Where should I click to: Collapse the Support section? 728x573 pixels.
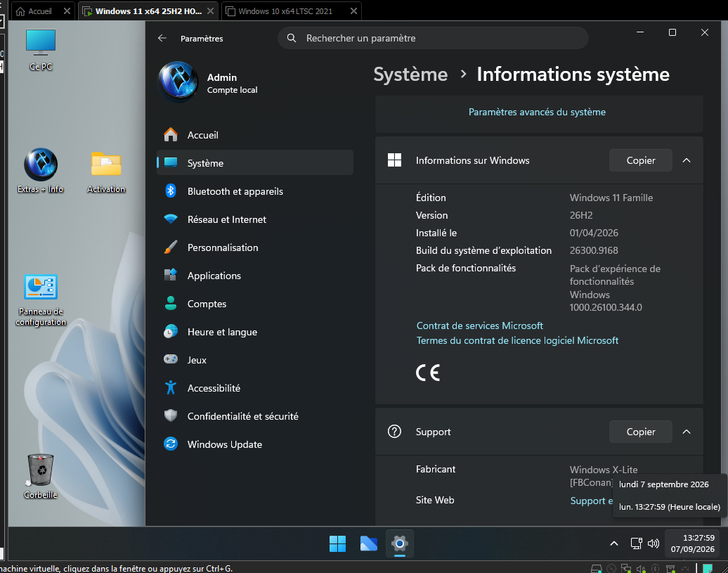tap(687, 432)
